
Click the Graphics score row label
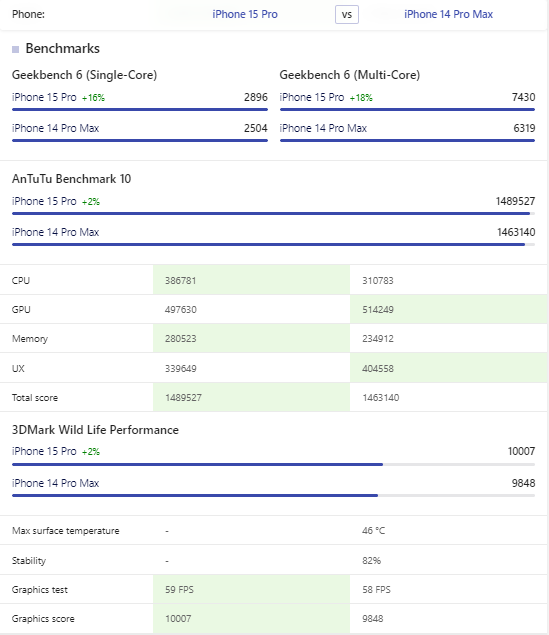(x=43, y=618)
